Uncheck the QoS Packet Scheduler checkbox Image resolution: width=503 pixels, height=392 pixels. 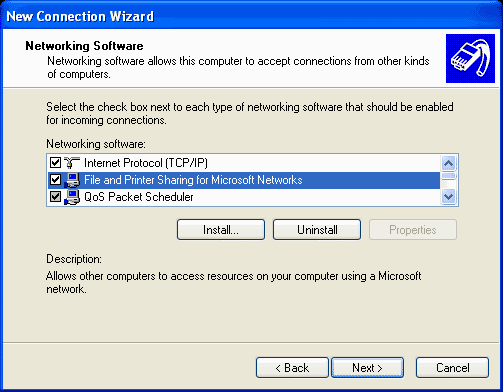[55, 197]
